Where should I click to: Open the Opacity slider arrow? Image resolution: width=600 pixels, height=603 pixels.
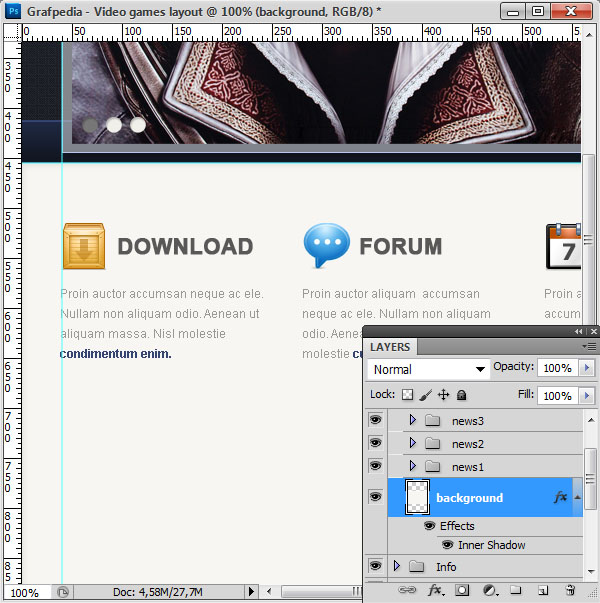587,368
